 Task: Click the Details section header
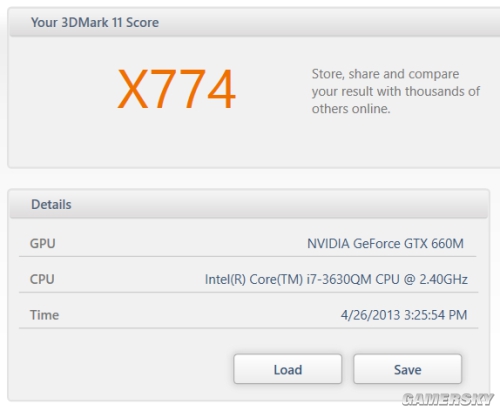point(51,204)
